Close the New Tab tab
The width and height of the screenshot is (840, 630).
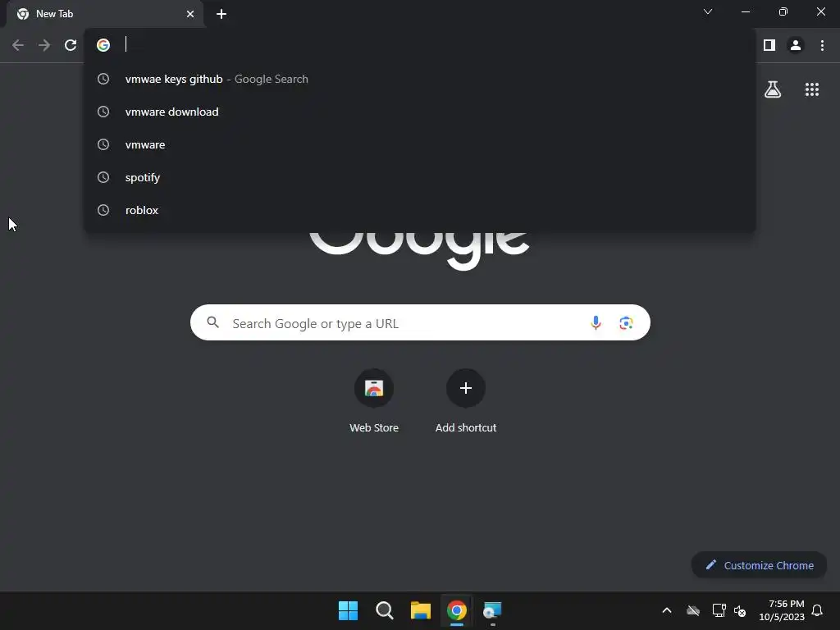[190, 14]
